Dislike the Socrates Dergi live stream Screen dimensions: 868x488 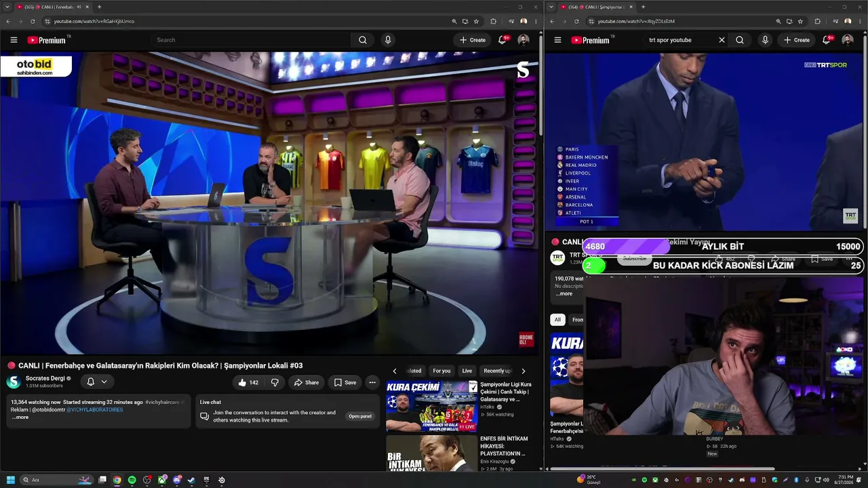(x=275, y=382)
